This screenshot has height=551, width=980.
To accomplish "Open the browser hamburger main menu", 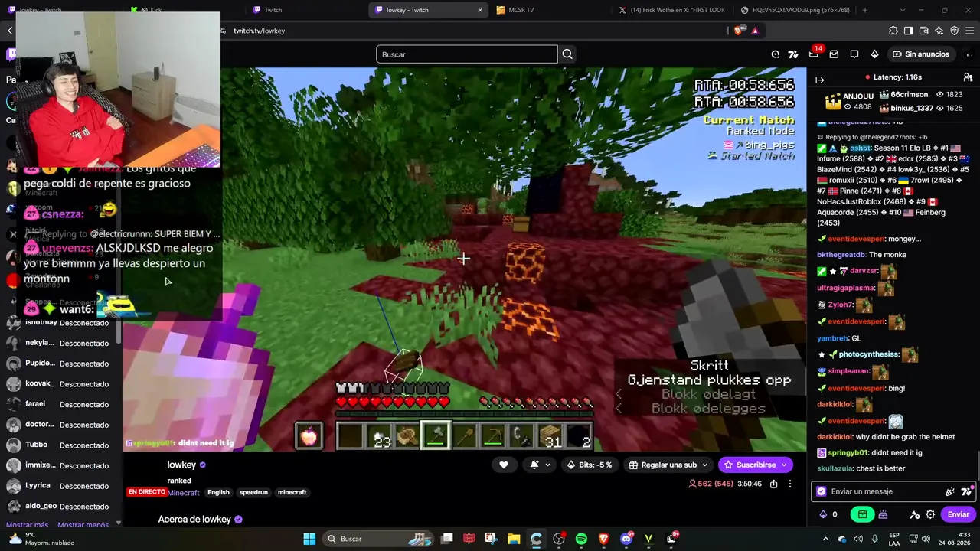I will tap(970, 31).
